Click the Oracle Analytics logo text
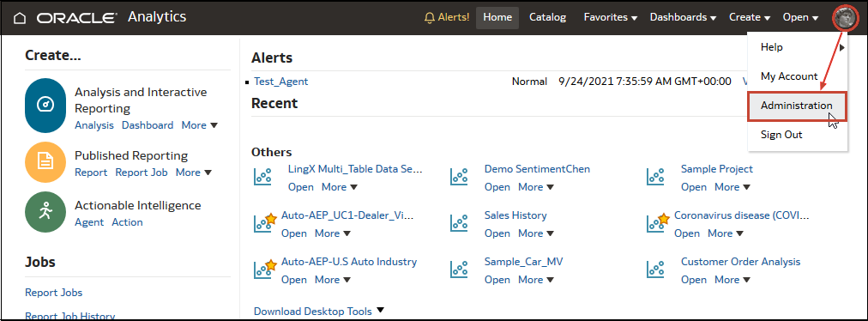868x321 pixels. click(x=112, y=18)
